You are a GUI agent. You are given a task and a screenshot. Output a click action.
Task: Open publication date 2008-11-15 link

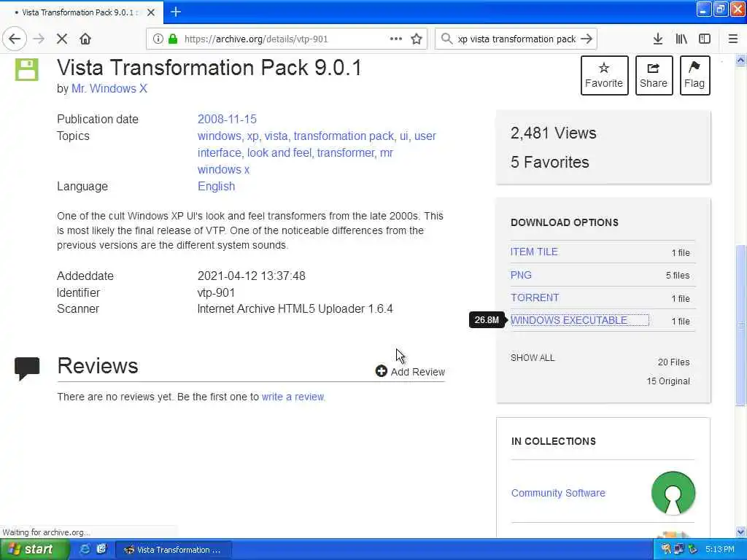pos(228,119)
